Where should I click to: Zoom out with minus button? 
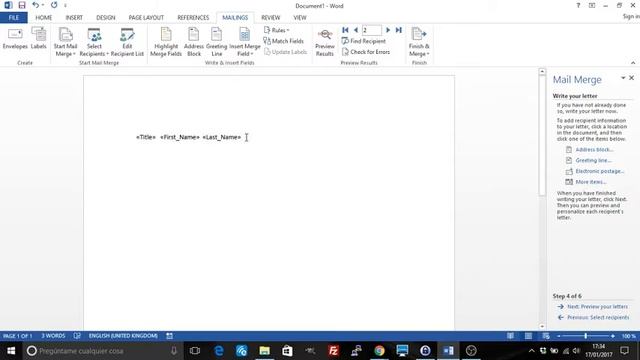click(x=559, y=336)
